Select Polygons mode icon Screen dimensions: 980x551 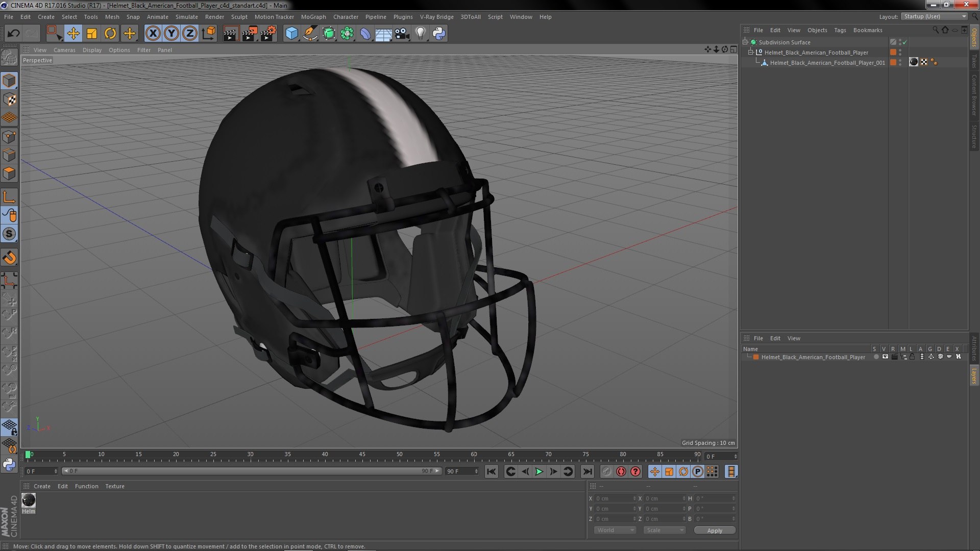click(x=9, y=173)
